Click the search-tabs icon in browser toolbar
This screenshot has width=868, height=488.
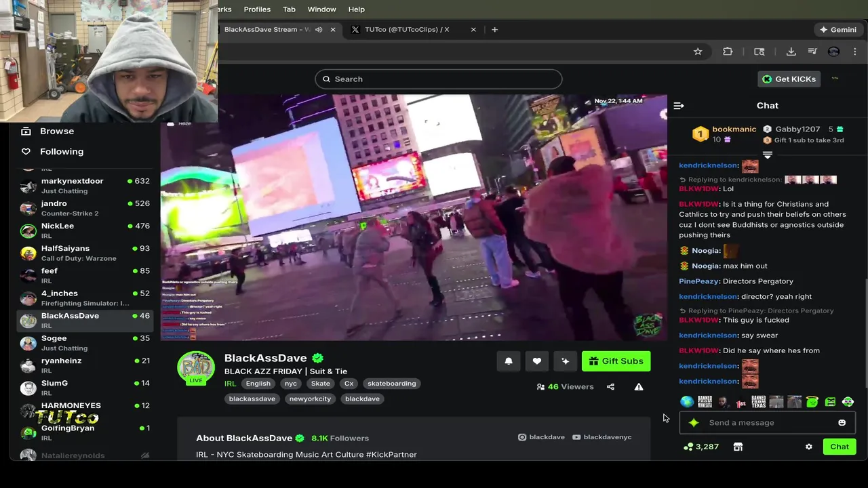[759, 52]
